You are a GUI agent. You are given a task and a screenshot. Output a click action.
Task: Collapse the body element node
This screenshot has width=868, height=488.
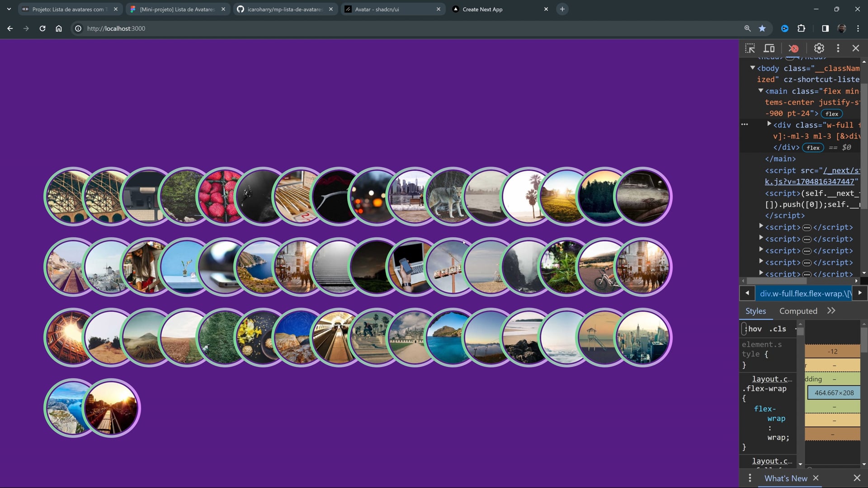tap(752, 68)
